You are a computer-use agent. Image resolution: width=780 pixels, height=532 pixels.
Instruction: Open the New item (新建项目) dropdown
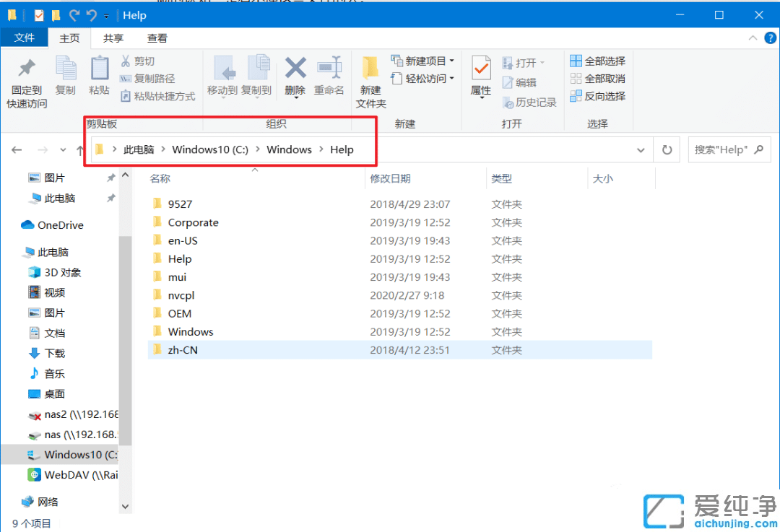[x=422, y=61]
